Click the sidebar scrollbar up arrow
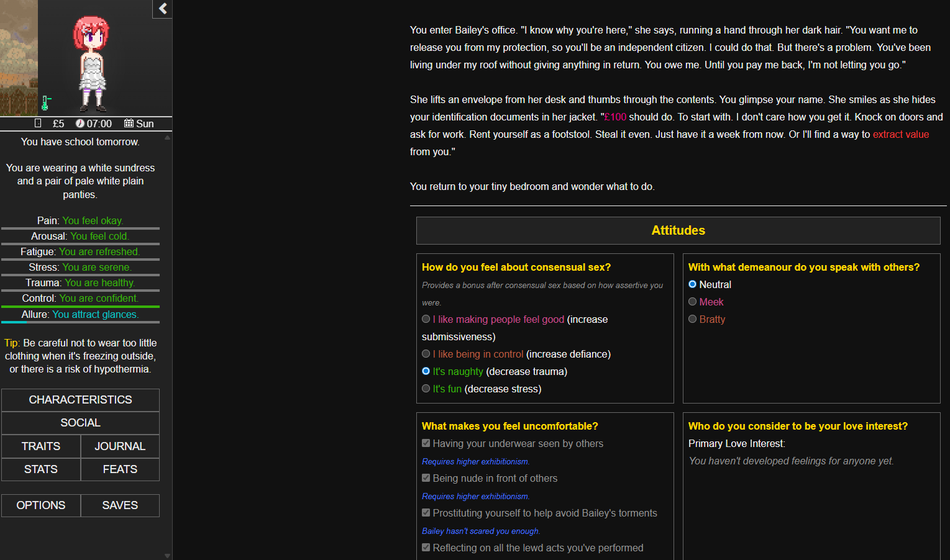This screenshot has height=560, width=950. click(167, 138)
